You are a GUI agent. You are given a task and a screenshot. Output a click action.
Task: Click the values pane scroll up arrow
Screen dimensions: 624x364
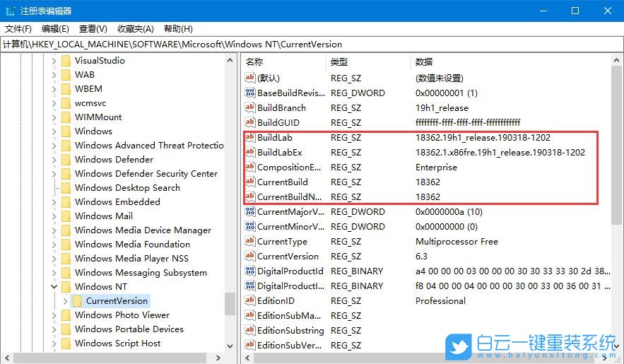pyautogui.click(x=616, y=61)
